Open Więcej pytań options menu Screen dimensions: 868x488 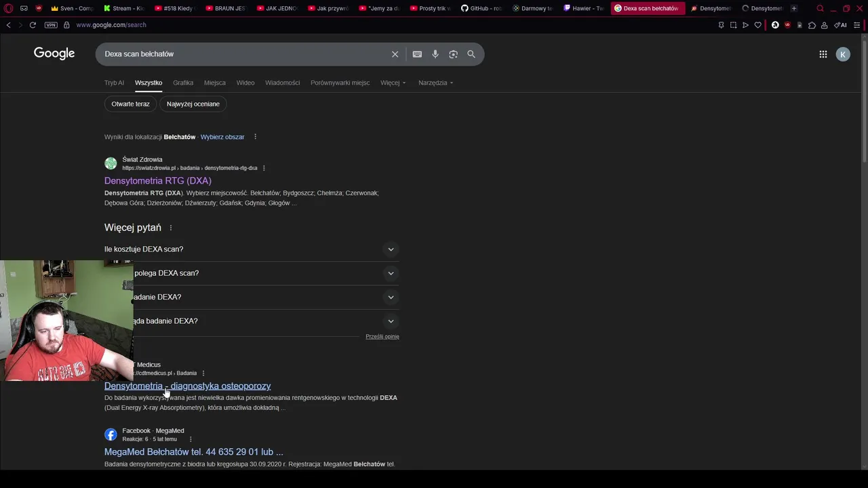(x=171, y=228)
